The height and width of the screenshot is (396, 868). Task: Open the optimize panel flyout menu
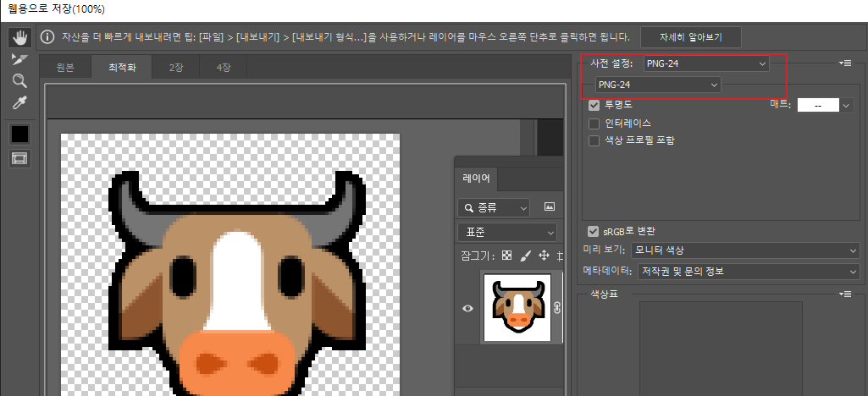point(845,63)
